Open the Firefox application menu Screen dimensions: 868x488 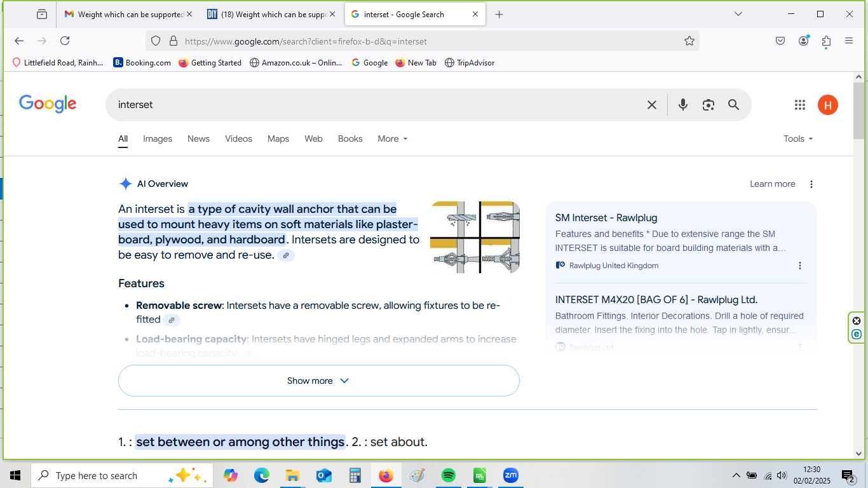[849, 41]
